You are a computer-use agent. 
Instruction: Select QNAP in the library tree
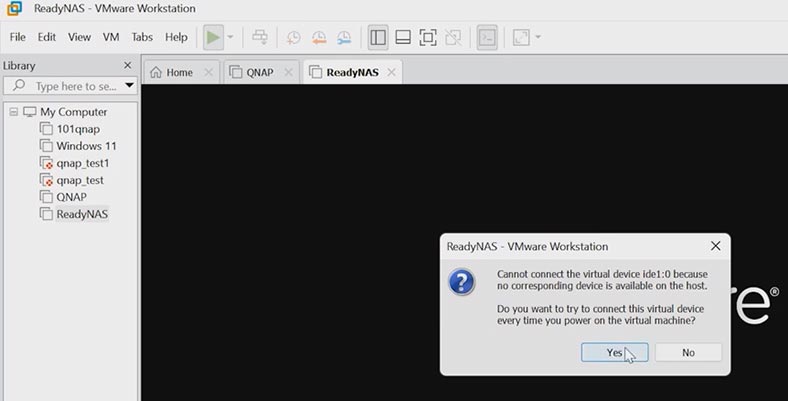71,197
